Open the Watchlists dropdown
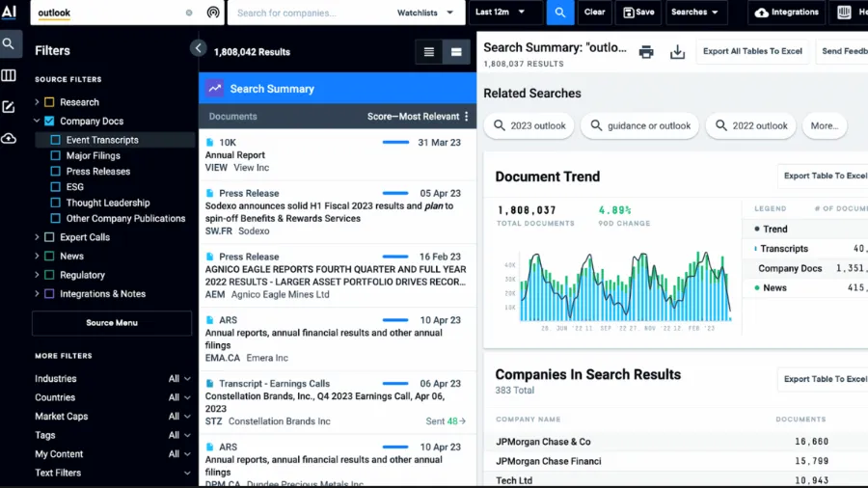Screen dimensions: 868x488 pyautogui.click(x=425, y=13)
